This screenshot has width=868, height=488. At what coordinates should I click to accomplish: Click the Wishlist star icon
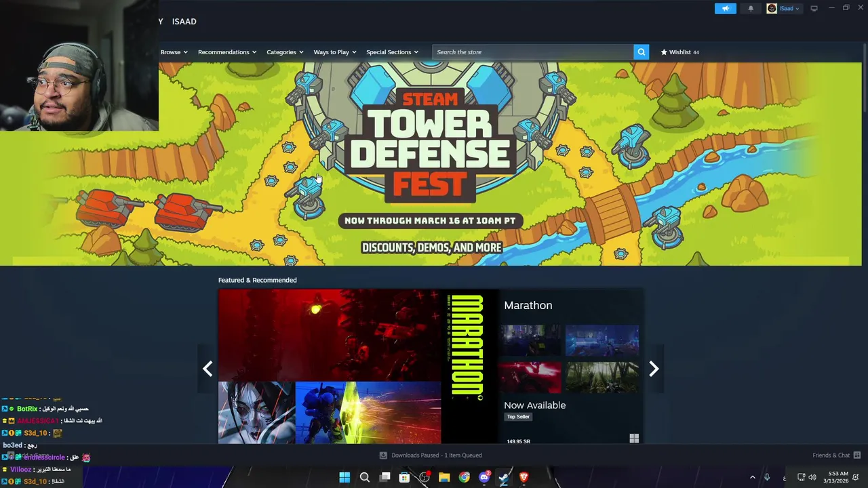[x=664, y=52]
